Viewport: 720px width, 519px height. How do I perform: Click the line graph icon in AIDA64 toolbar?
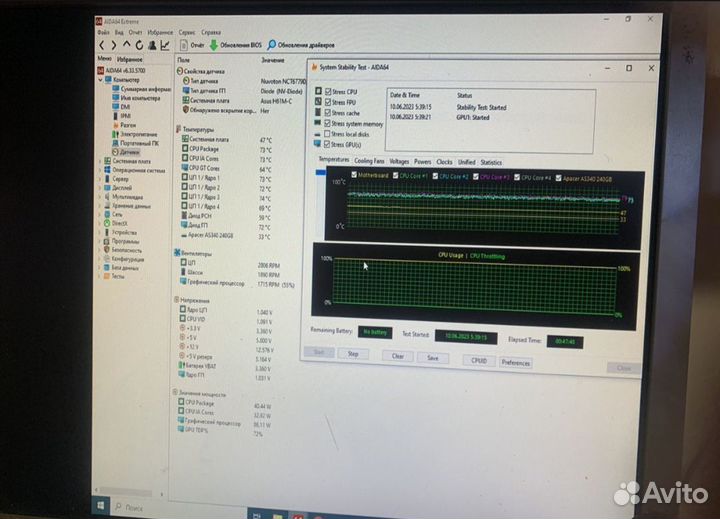pos(165,45)
